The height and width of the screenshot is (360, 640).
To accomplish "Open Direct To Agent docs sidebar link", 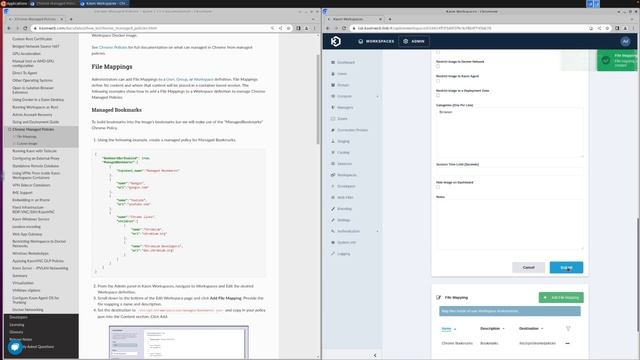I will click(x=24, y=73).
